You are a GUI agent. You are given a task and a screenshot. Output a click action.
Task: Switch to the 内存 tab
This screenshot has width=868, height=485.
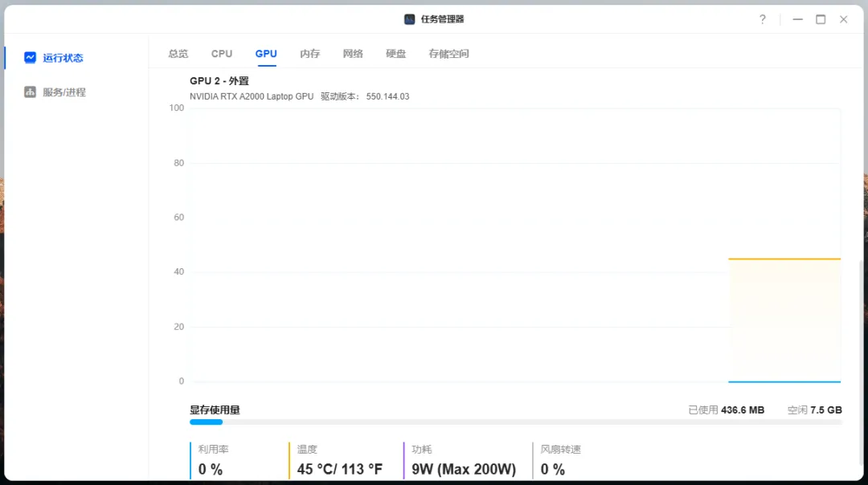[x=310, y=54]
